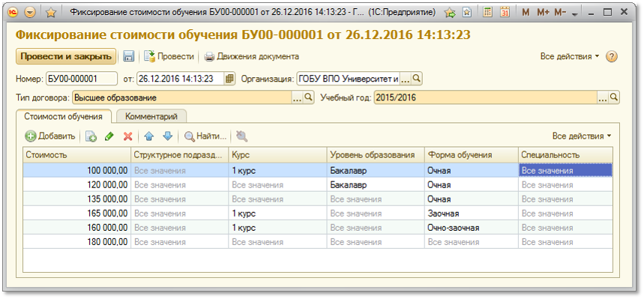Choose Тип договора via ellipsis button

click(298, 98)
